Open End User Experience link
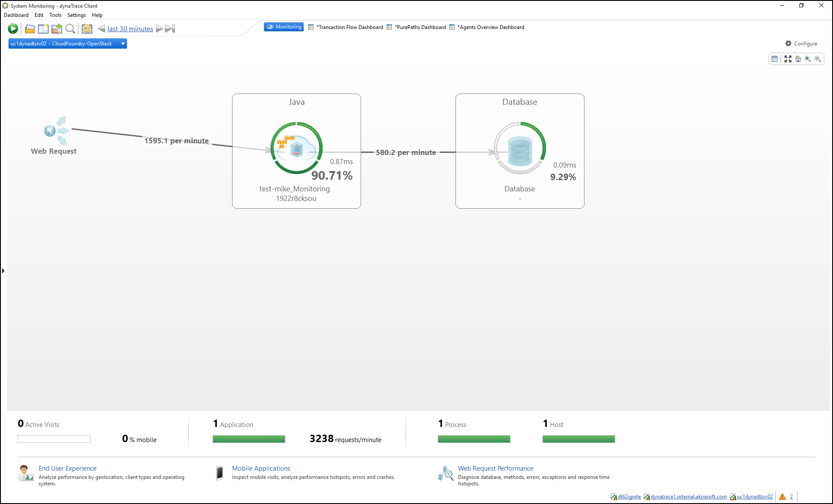The width and height of the screenshot is (833, 504). click(68, 468)
